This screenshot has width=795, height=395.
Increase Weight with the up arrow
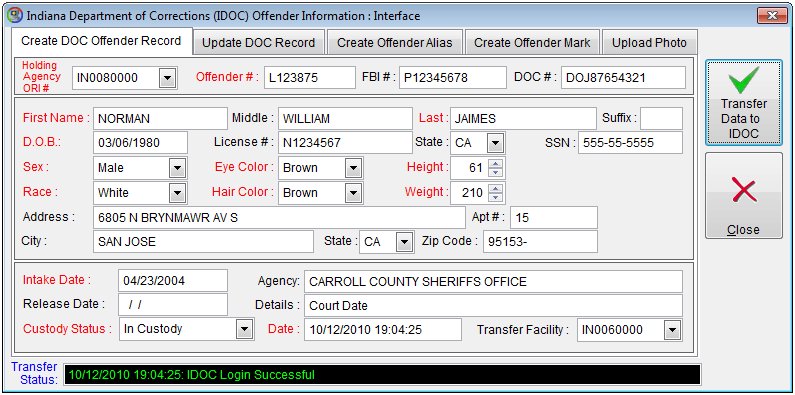[496, 188]
